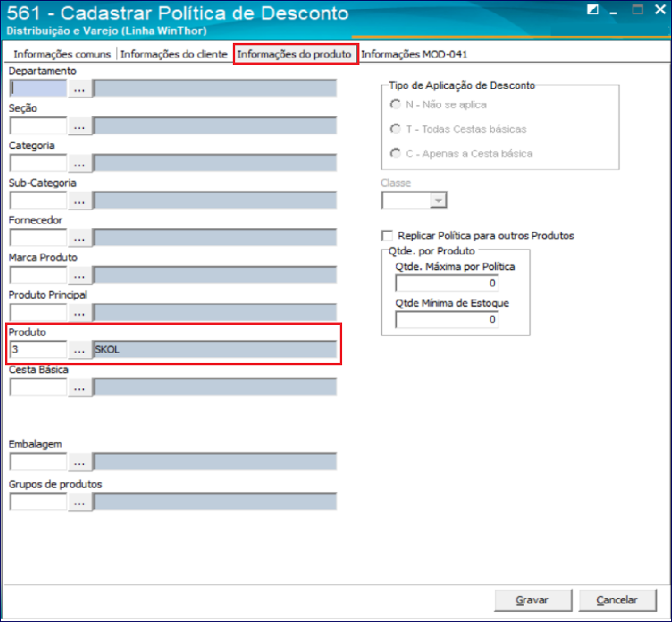Open the Embalagem lookup ellipsis button
672x622 pixels.
click(79, 462)
